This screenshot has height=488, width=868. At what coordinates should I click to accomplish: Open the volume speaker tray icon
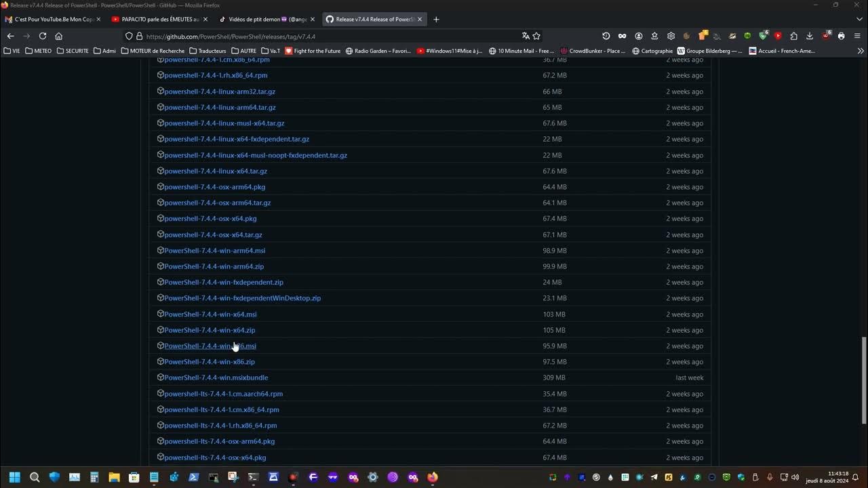click(795, 477)
